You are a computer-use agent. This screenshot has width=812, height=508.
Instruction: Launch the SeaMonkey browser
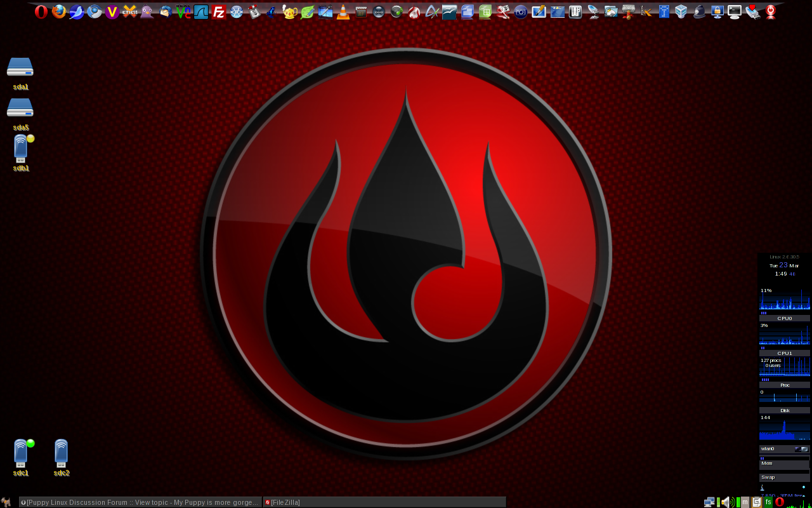click(77, 11)
